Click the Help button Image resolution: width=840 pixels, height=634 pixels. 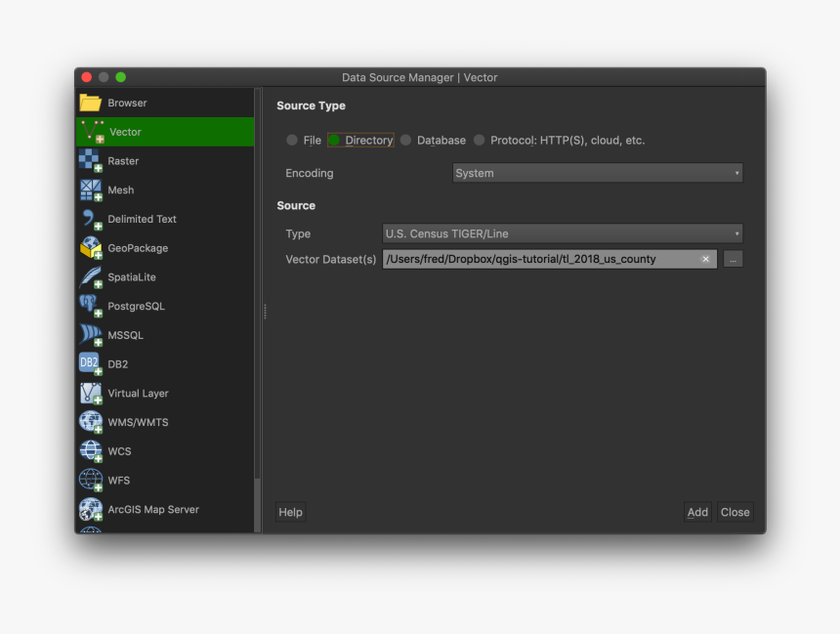coord(290,512)
